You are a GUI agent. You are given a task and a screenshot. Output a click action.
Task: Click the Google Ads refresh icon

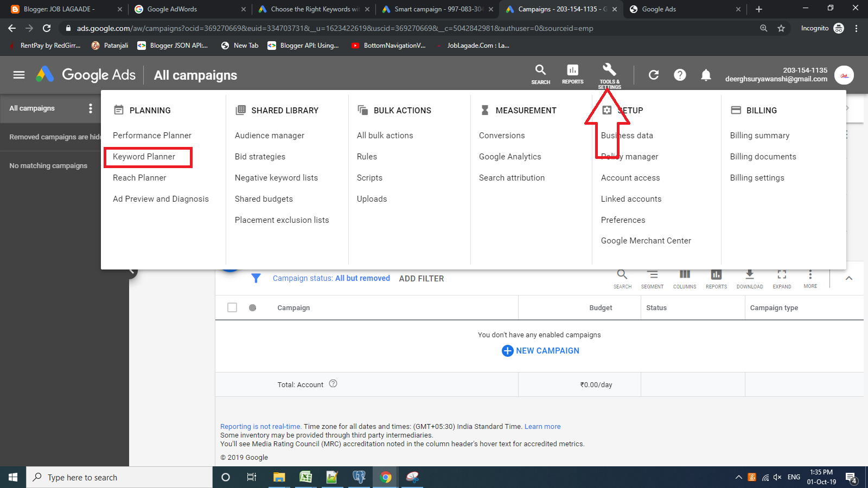(654, 75)
